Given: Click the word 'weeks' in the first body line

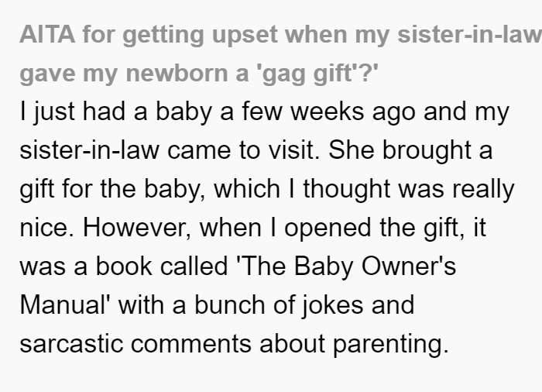Looking at the screenshot, I should [328, 112].
